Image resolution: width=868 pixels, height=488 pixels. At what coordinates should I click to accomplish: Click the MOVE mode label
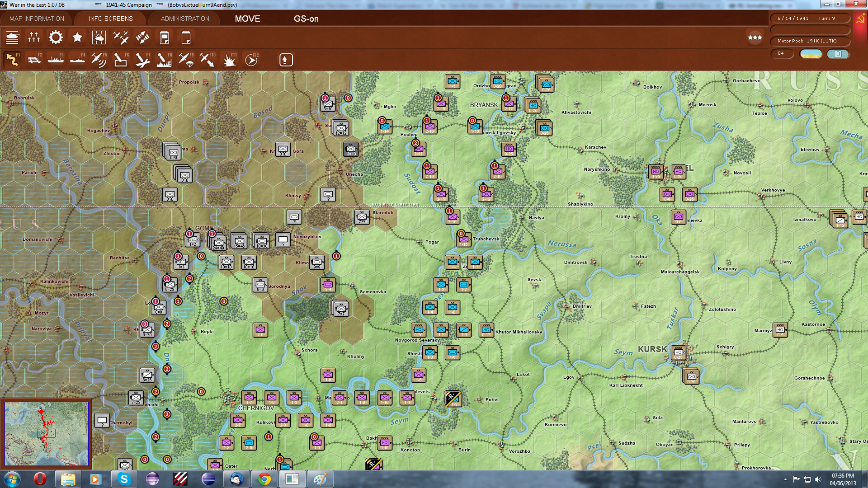point(247,19)
